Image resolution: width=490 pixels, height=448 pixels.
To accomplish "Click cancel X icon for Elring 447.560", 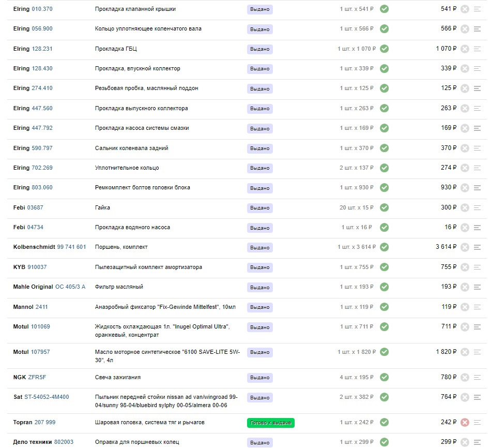I will tap(465, 108).
